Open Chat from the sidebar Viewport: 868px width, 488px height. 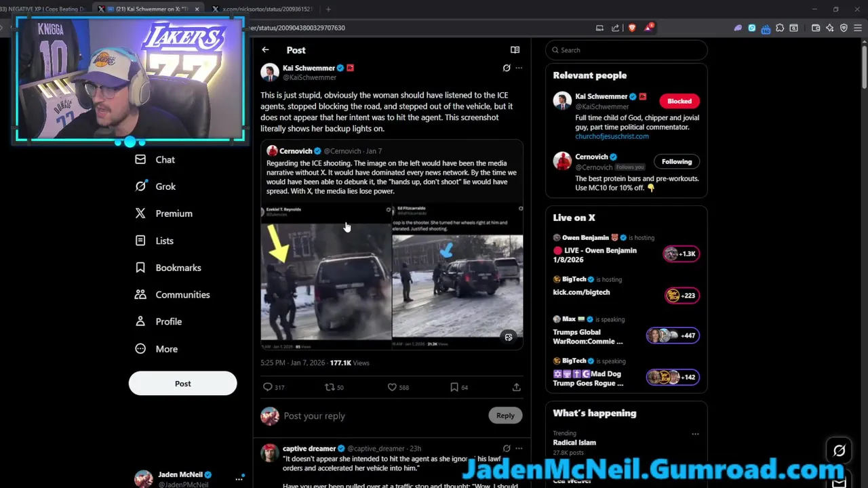(155, 160)
